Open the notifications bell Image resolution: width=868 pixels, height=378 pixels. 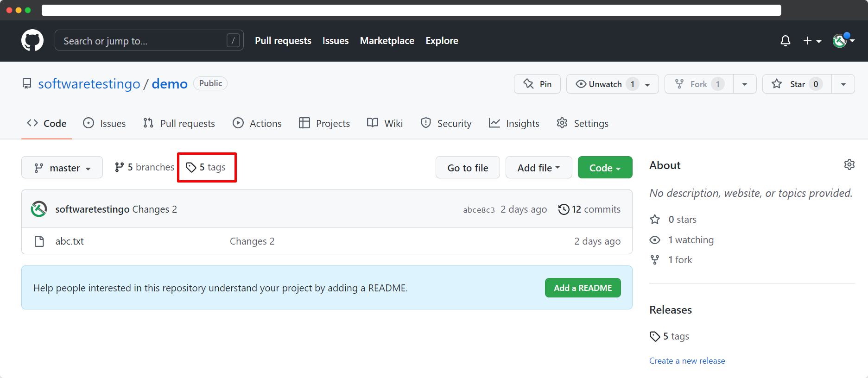pyautogui.click(x=785, y=41)
